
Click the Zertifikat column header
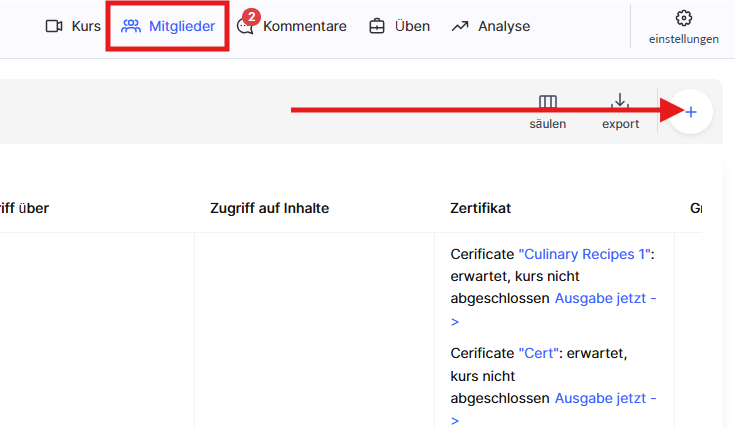pyautogui.click(x=481, y=208)
